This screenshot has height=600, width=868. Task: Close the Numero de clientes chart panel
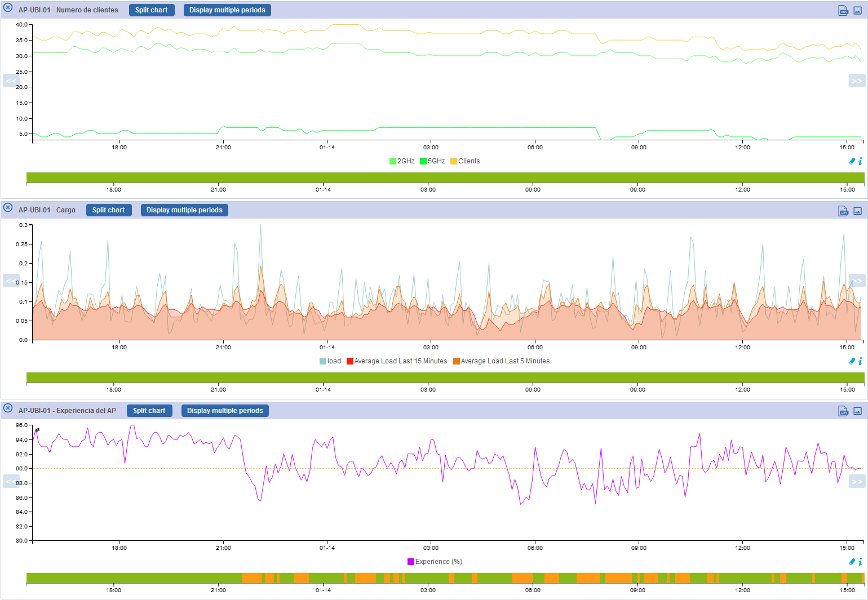[x=8, y=8]
